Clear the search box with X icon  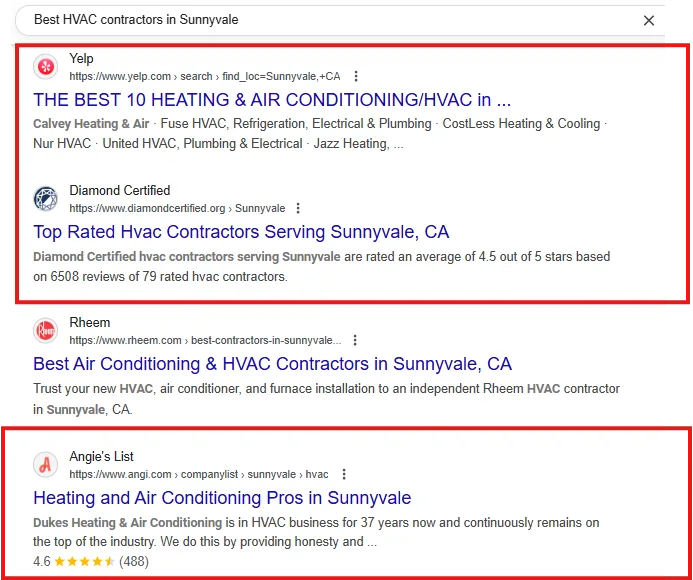[649, 20]
